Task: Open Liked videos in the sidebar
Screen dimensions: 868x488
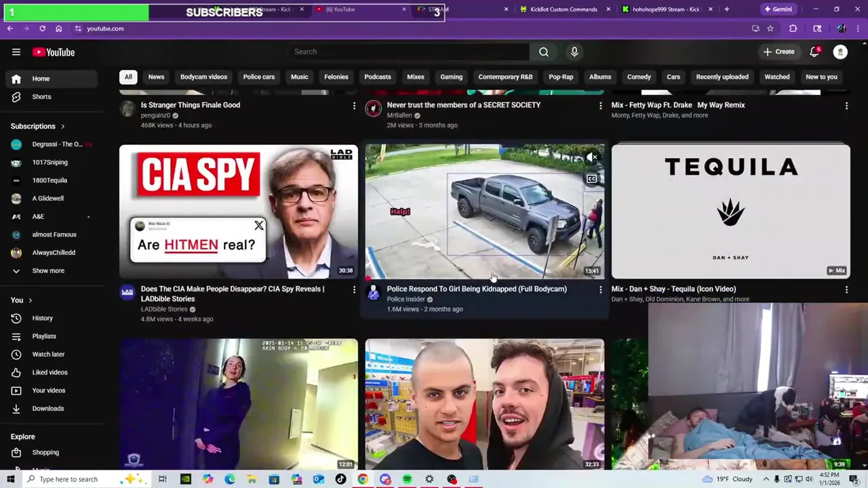Action: (x=52, y=373)
